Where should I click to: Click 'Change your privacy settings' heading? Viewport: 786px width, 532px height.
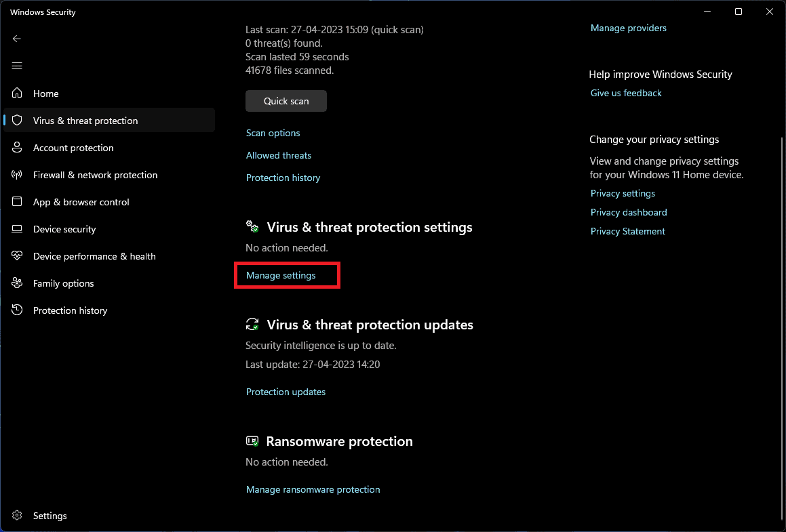[654, 139]
